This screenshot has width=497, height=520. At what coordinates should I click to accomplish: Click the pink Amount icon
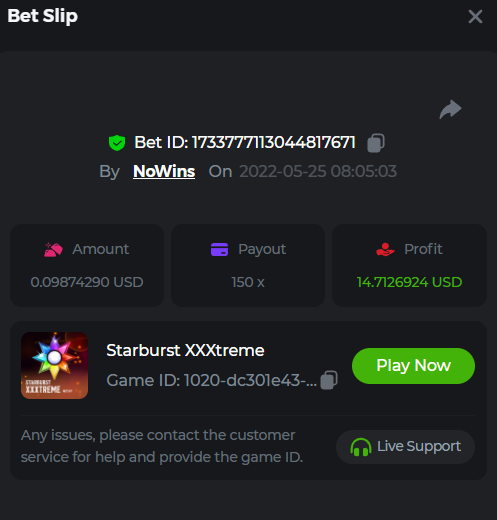(53, 249)
